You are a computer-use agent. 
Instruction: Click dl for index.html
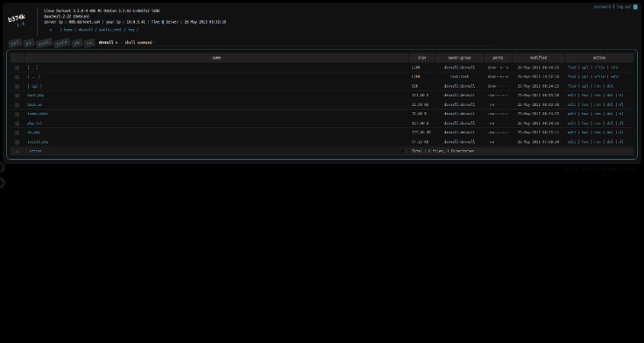pyautogui.click(x=621, y=114)
